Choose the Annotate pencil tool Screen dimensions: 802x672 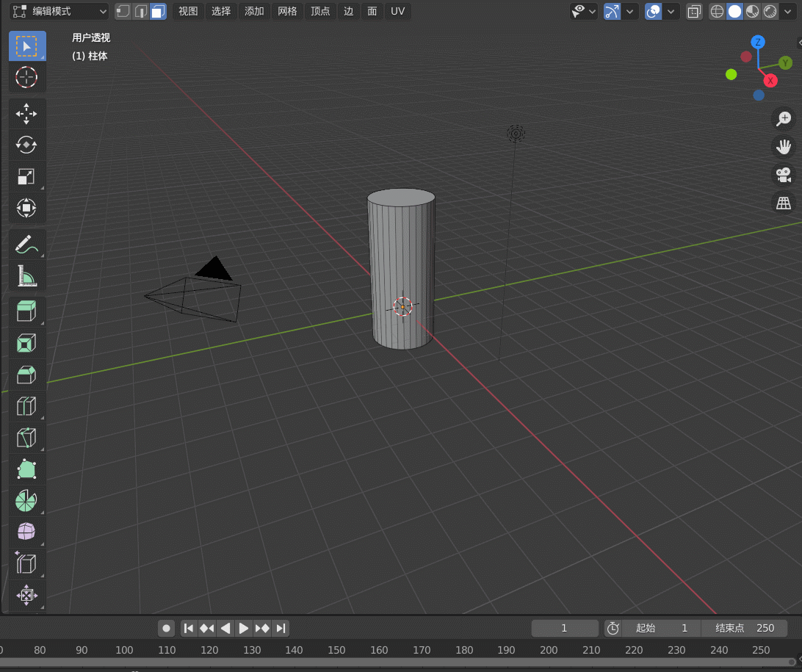coord(26,245)
